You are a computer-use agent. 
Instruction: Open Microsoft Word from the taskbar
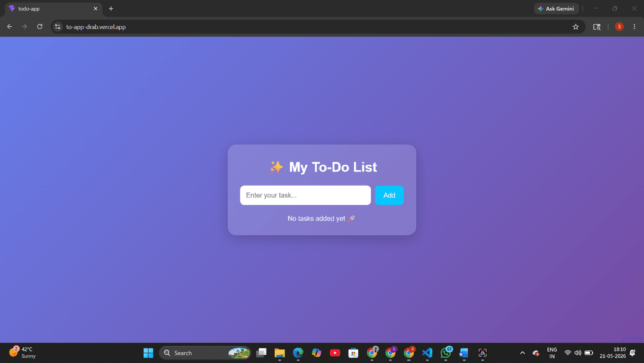tap(464, 353)
